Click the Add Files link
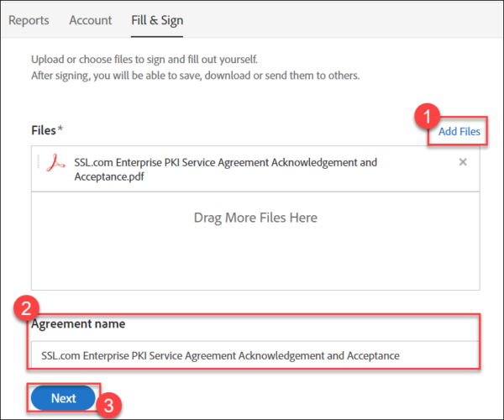504x420 pixels. click(459, 132)
